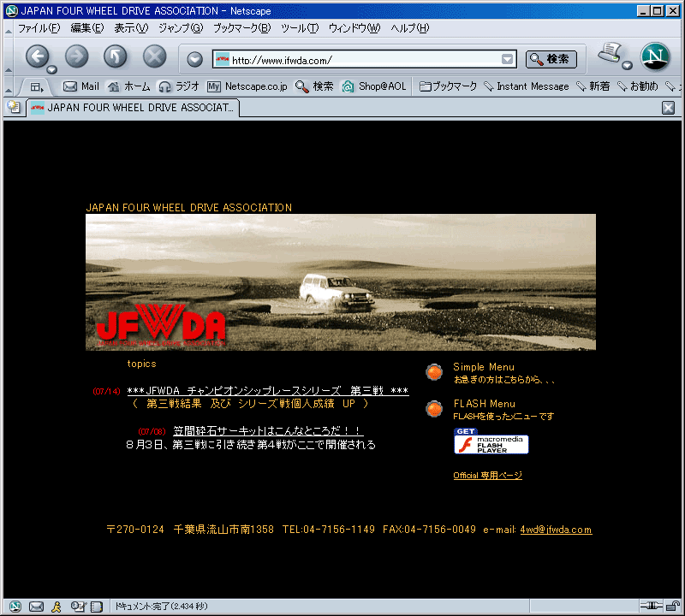Screen dimensions: 685x616
Task: Open Mail from status bar envelope icon
Action: click(x=36, y=606)
